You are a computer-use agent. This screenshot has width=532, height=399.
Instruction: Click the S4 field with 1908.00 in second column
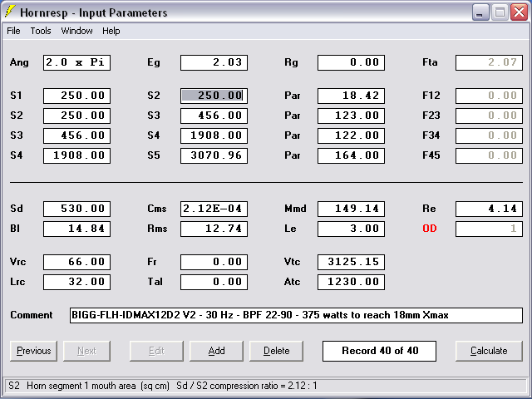(214, 135)
